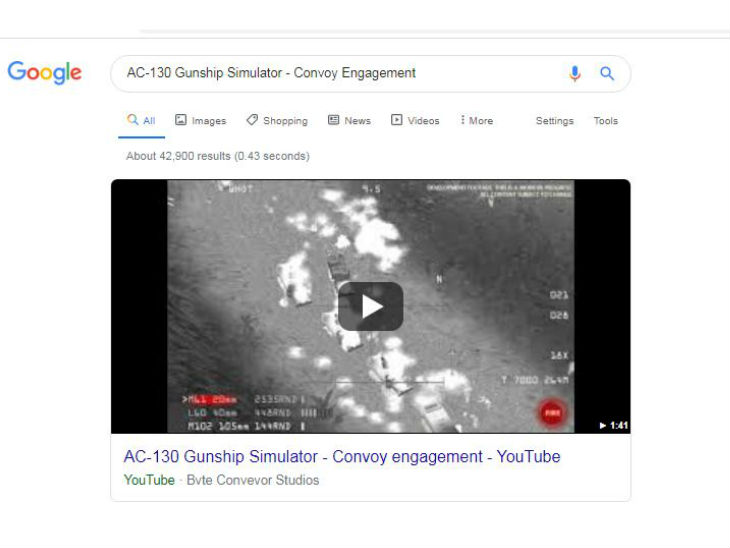Select the All results tab

[142, 121]
